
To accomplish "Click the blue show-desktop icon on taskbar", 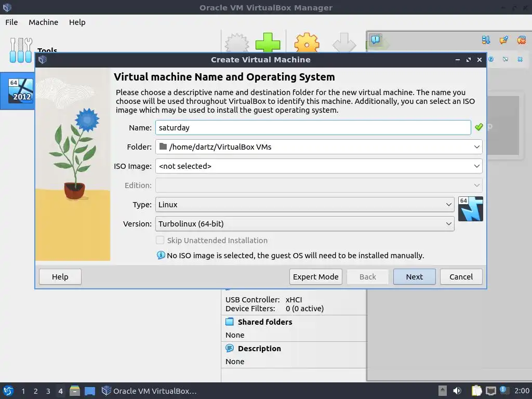I will [x=90, y=391].
